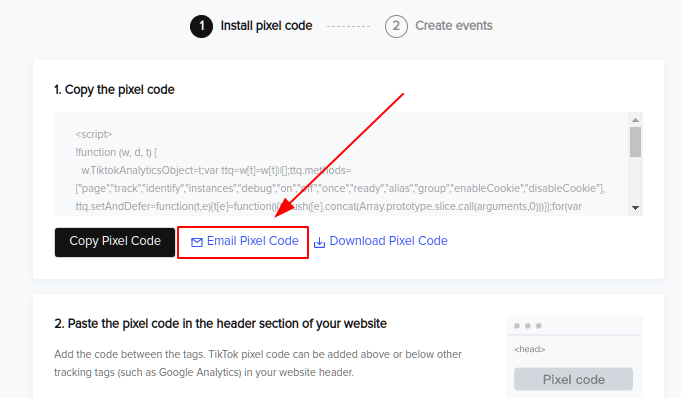Screen dimensions: 681x398
Task: Click the gray Pixel code placeholder block
Action: click(573, 379)
